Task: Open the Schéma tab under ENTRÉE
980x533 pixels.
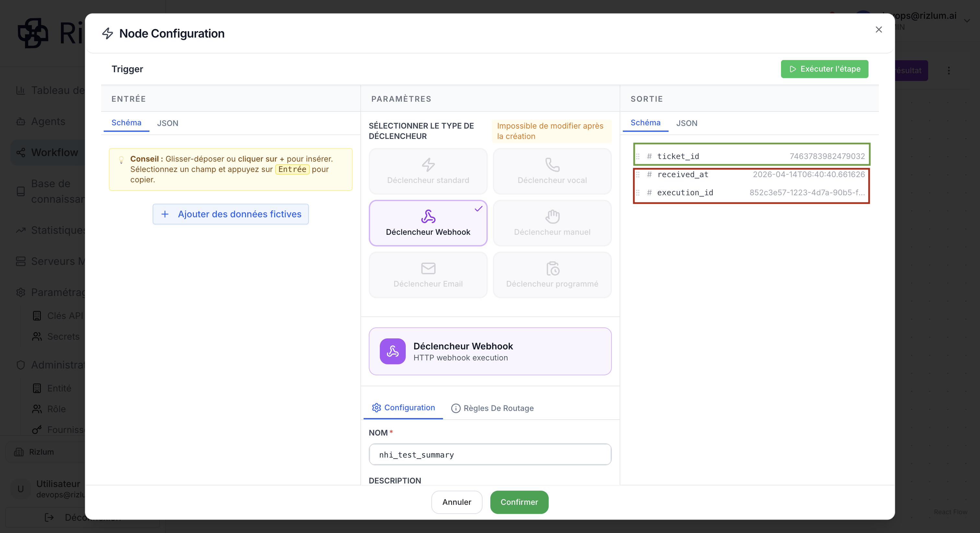Action: (x=126, y=123)
